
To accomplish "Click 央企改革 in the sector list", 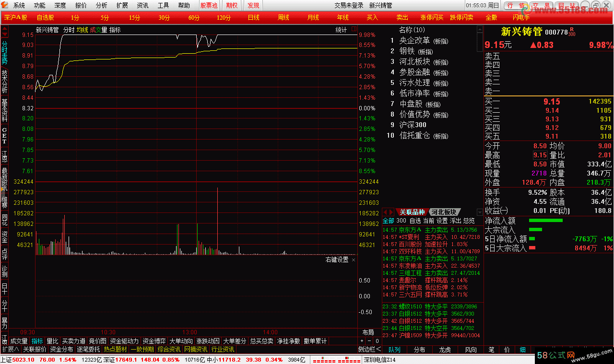I will [414, 40].
